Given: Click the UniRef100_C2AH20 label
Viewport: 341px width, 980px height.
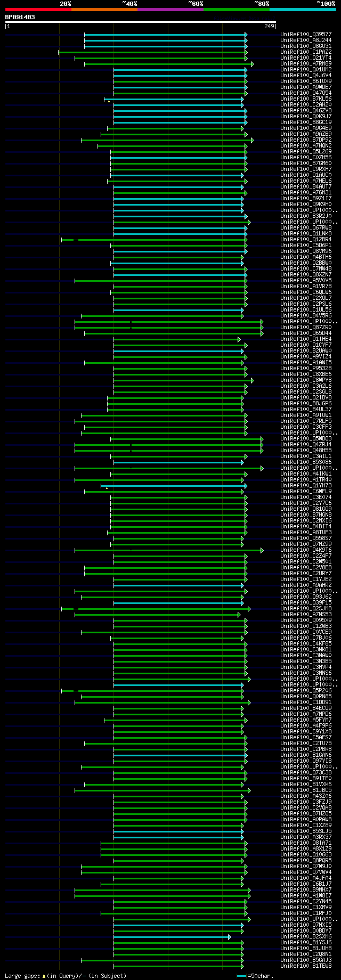Looking at the screenshot, I should tap(306, 104).
